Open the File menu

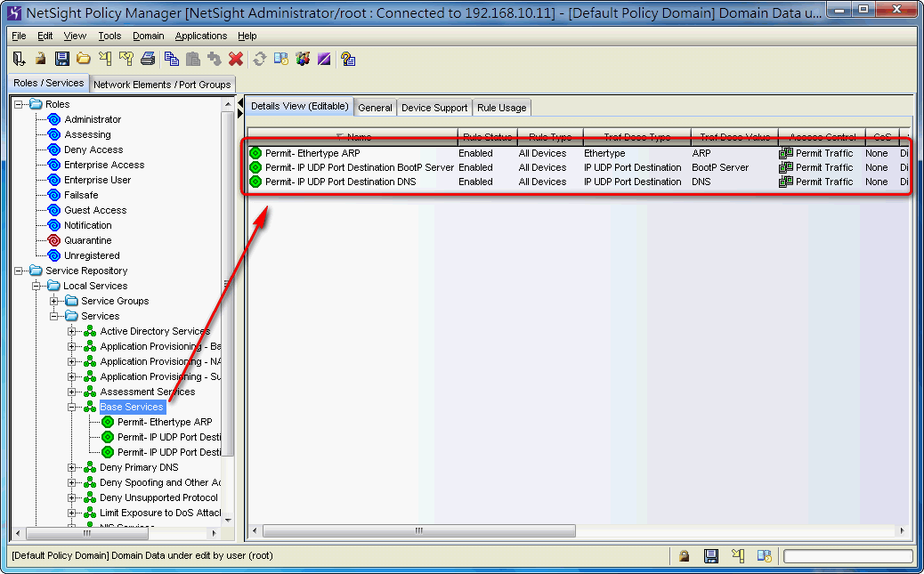[19, 36]
